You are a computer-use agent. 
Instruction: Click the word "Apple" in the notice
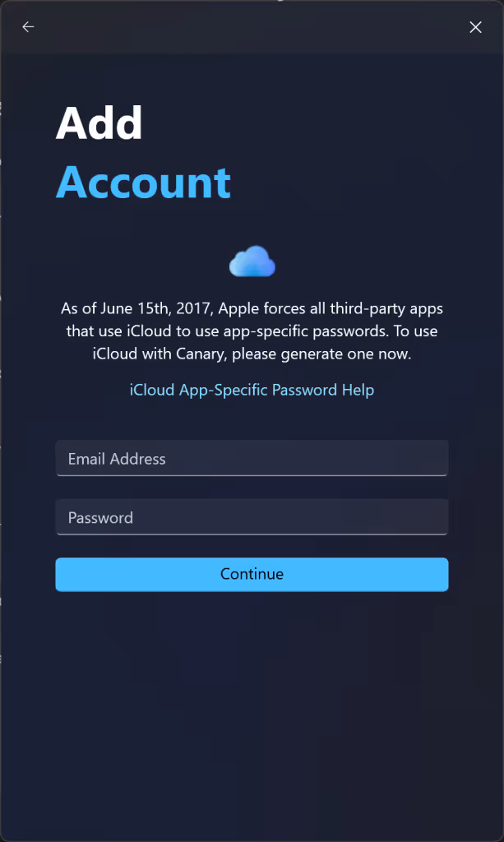point(238,309)
